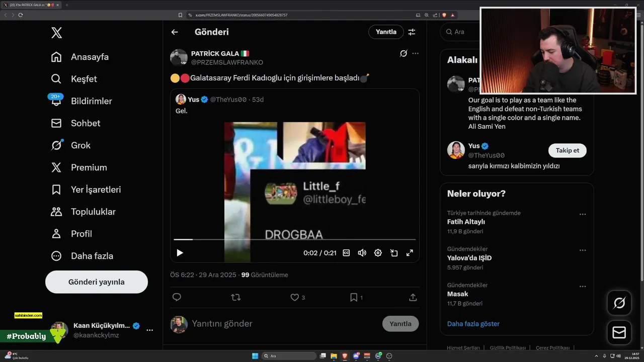Image resolution: width=644 pixels, height=362 pixels.
Task: Open more options for Fatih Altaylı trend
Action: pyautogui.click(x=583, y=214)
